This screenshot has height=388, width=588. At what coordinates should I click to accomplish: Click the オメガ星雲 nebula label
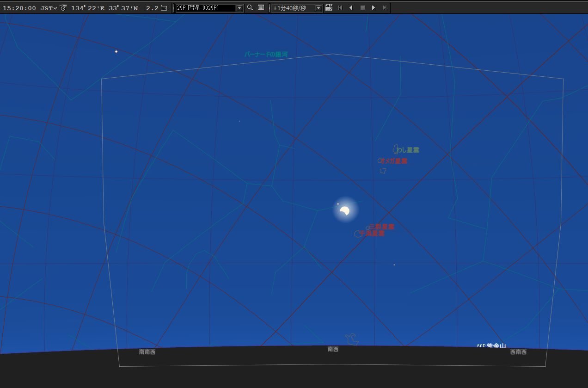pos(394,161)
